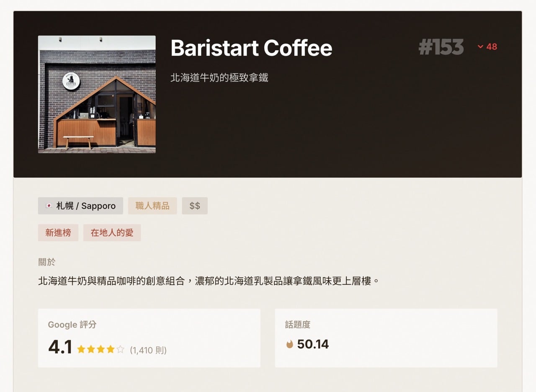Click the red down-chevron rank change icon
Image resolution: width=536 pixels, height=392 pixels.
click(480, 47)
